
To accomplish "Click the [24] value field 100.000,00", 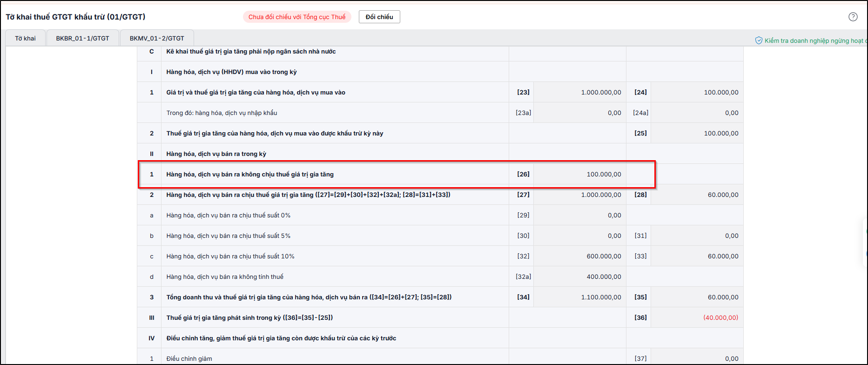I will pos(697,92).
